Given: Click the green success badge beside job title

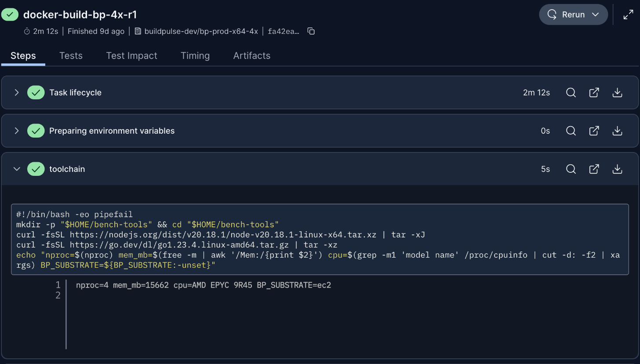Looking at the screenshot, I should click(10, 15).
